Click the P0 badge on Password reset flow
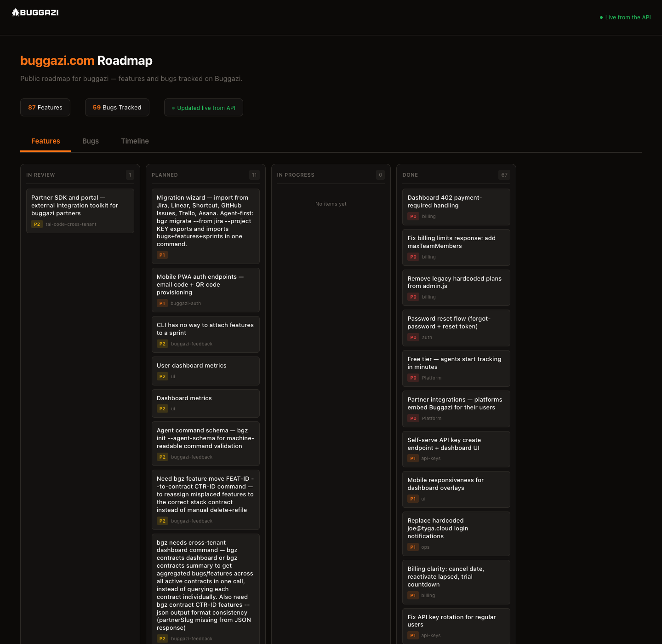662x644 pixels. tap(413, 337)
